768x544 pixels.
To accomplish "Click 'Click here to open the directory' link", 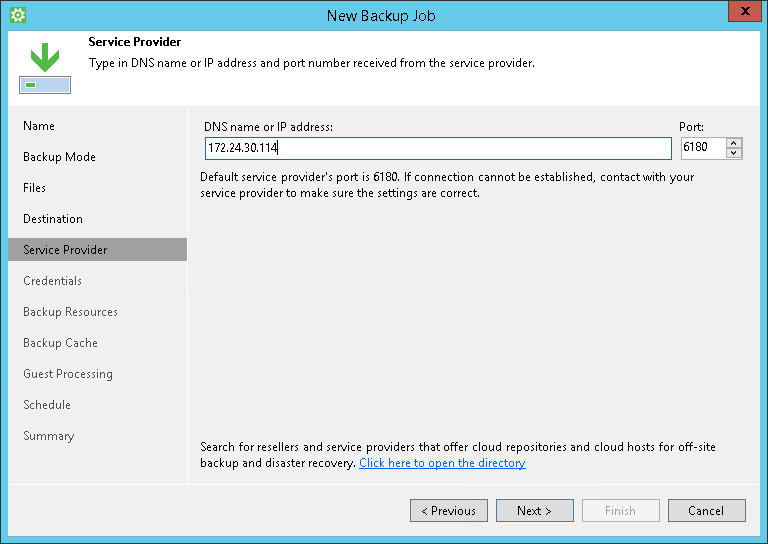I will pos(442,463).
